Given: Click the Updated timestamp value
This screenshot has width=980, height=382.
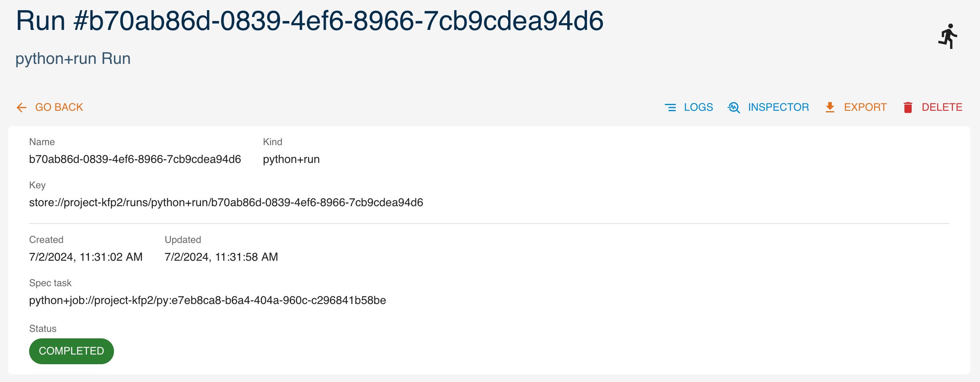Looking at the screenshot, I should [x=221, y=257].
